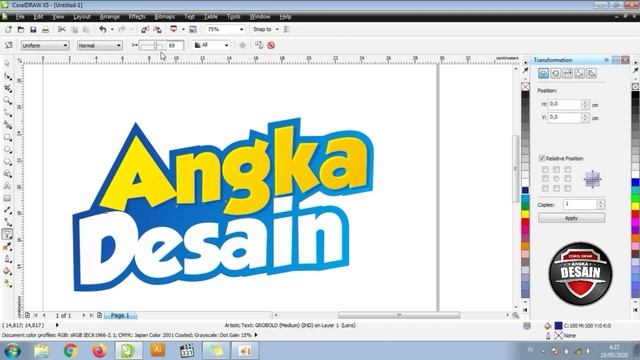The width and height of the screenshot is (640, 360).
Task: Select the Zoom tool in the toolbox
Action: click(x=7, y=100)
